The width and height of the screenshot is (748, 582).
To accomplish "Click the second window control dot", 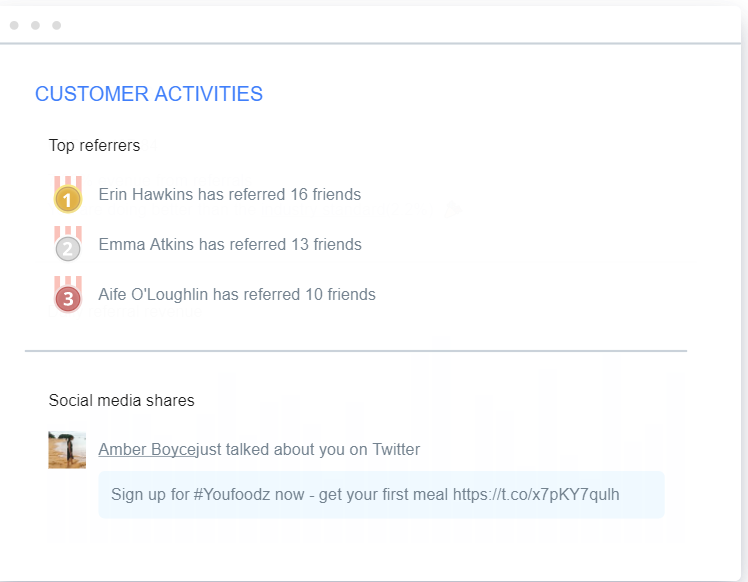I will (35, 25).
